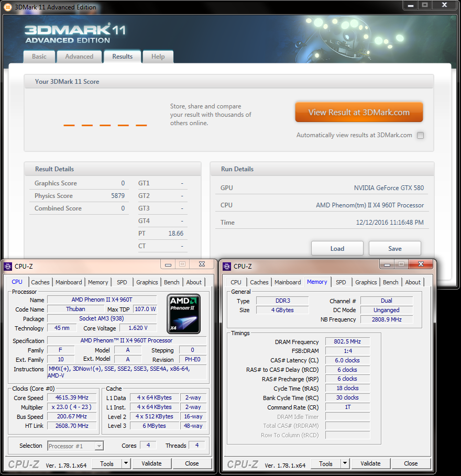
Task: Open Mainboard tab in right CPU-Z window
Action: click(288, 282)
